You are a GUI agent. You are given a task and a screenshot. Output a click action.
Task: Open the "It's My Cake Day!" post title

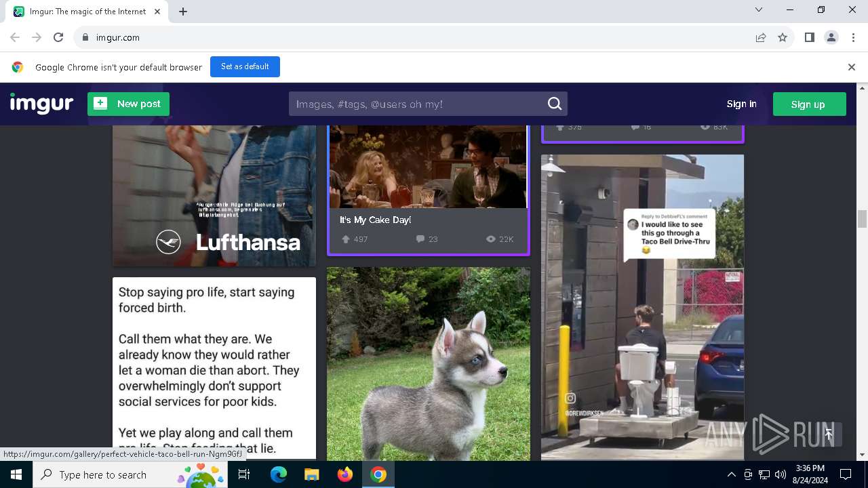(375, 220)
